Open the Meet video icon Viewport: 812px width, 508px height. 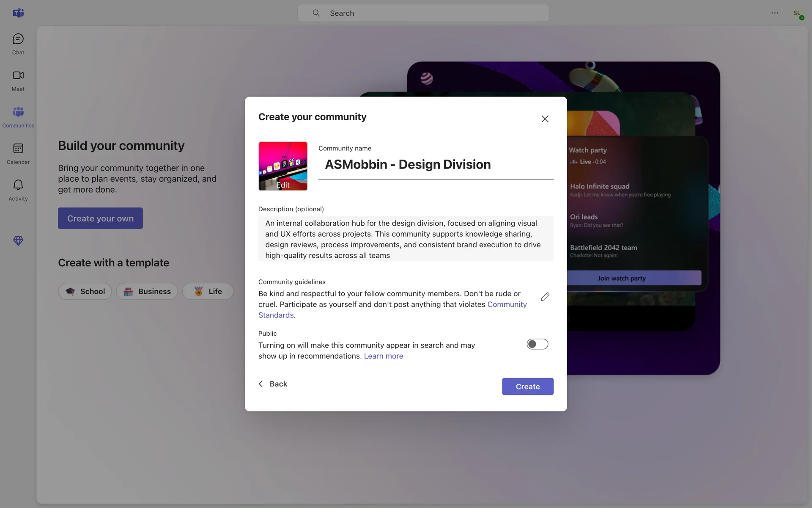18,76
